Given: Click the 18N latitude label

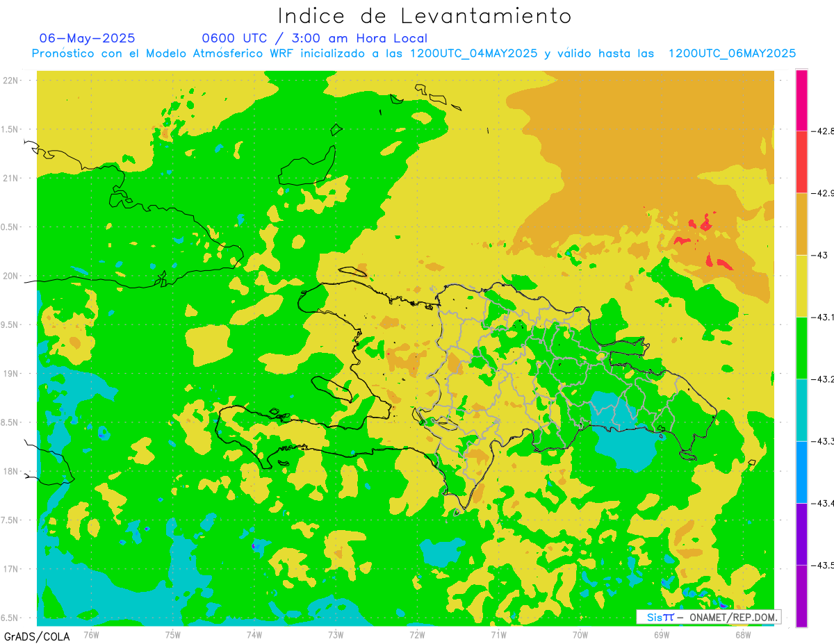Looking at the screenshot, I should [x=10, y=471].
